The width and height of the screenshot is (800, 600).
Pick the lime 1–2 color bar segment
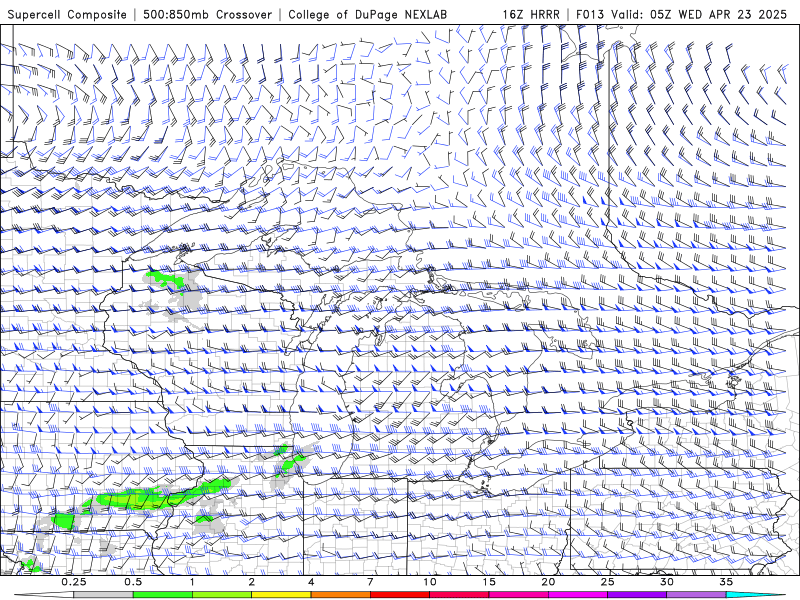(x=222, y=595)
